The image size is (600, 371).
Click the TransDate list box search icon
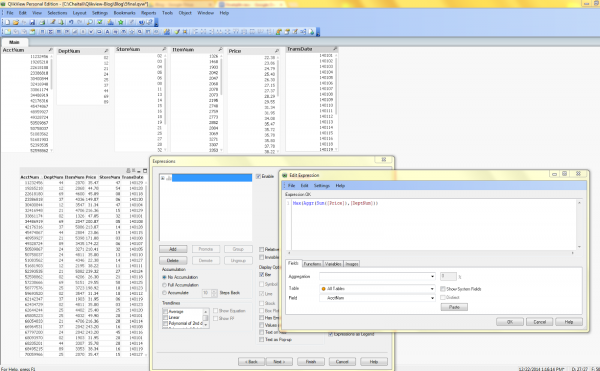tap(335, 49)
